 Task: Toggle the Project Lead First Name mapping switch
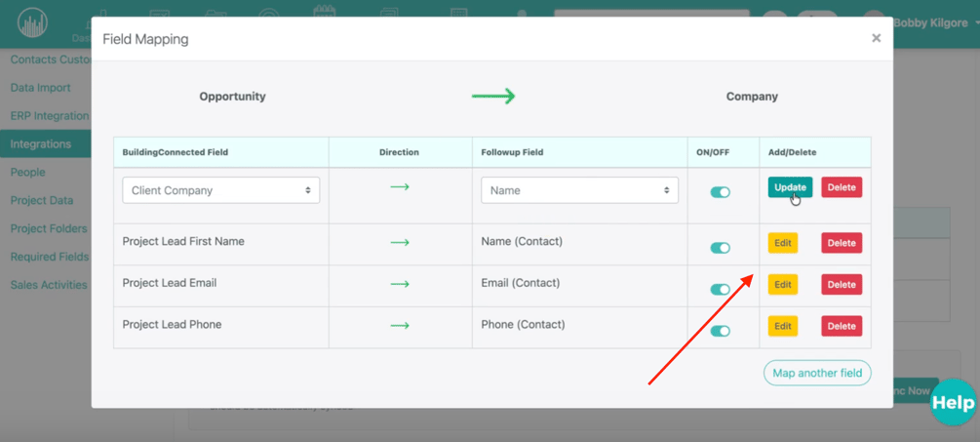tap(720, 248)
